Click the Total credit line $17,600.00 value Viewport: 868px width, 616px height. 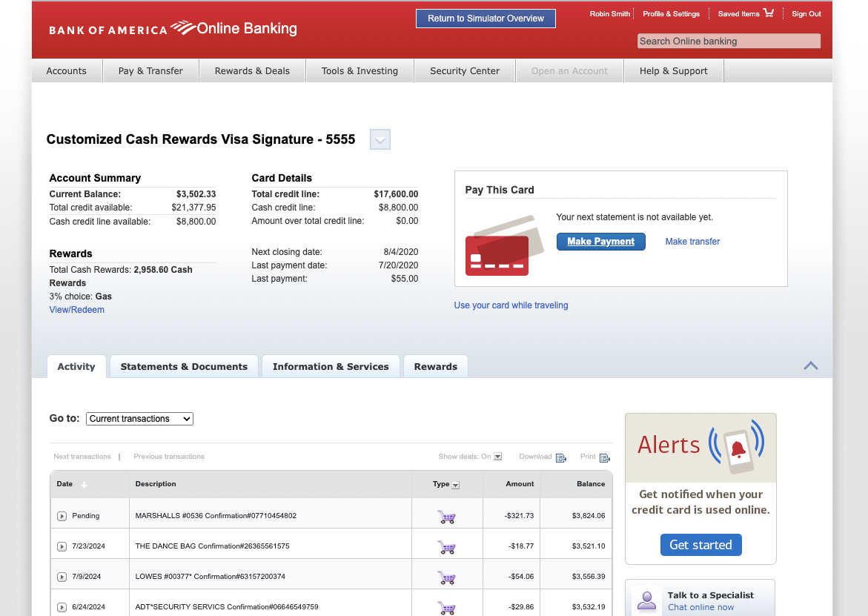[396, 194]
